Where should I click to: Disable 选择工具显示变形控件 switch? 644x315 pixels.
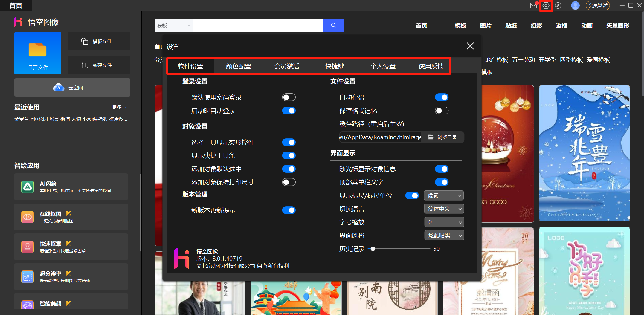coord(289,142)
